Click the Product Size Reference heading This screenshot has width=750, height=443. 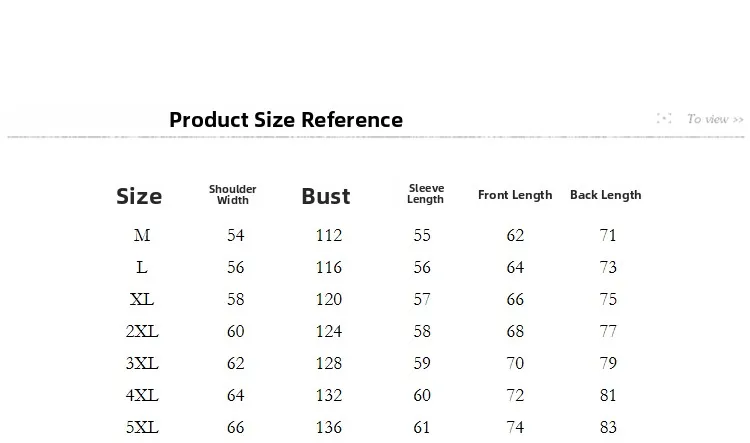click(286, 120)
